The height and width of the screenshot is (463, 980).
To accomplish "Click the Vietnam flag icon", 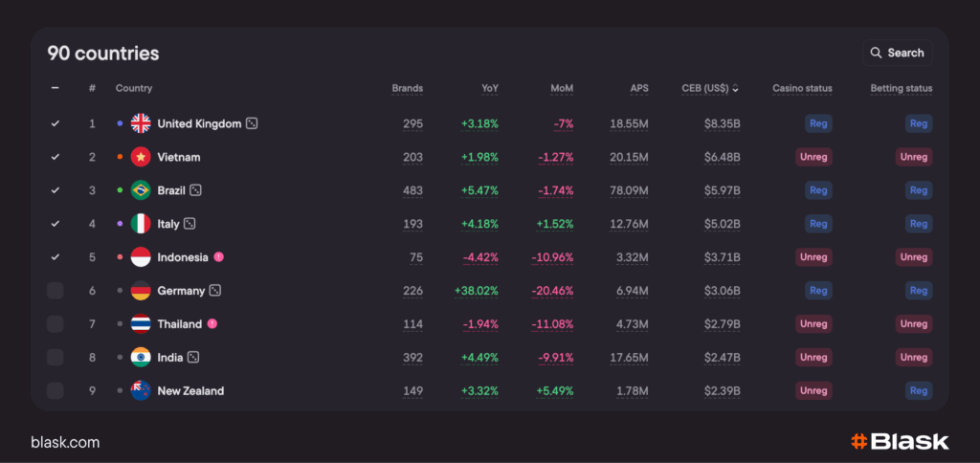I will point(141,157).
